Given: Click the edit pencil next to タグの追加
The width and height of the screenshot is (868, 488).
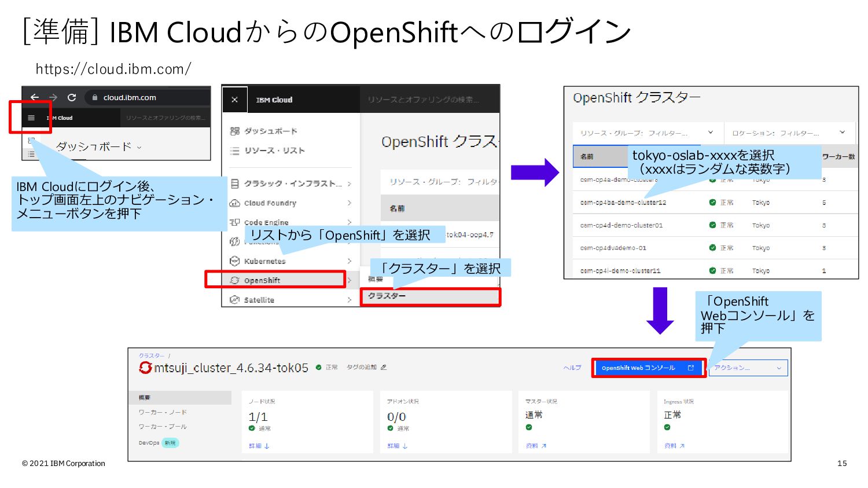Looking at the screenshot, I should pyautogui.click(x=384, y=367).
